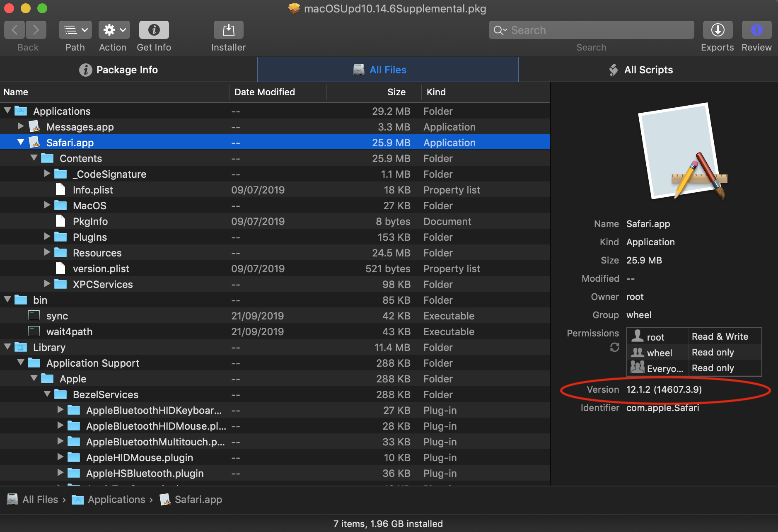Click the Forward navigation arrow
This screenshot has height=532, width=778.
[36, 30]
